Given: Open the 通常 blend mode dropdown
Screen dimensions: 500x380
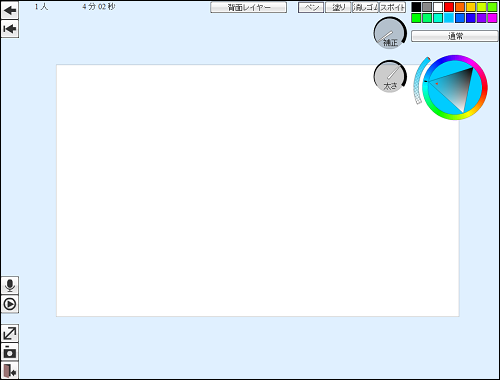Looking at the screenshot, I should coord(455,36).
